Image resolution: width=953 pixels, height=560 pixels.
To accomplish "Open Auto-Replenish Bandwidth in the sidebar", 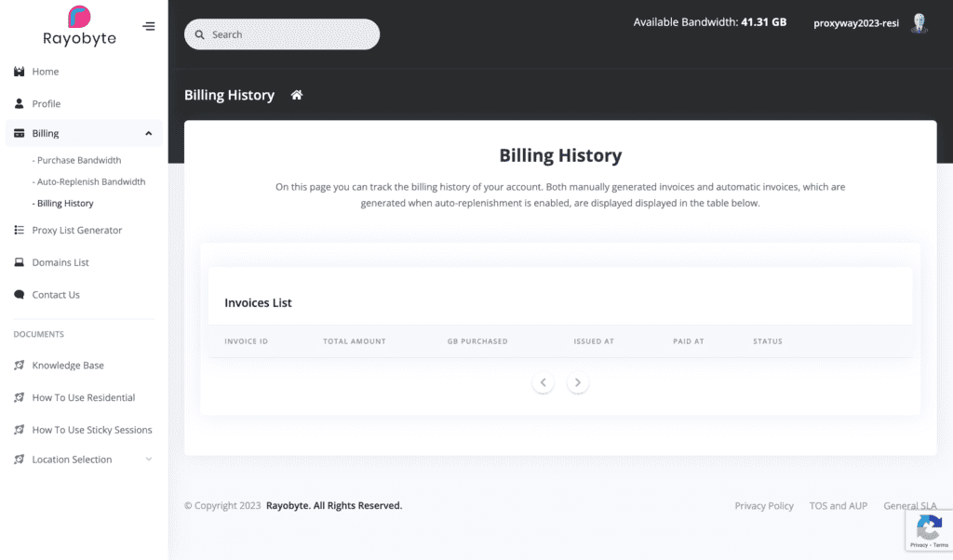I will click(x=89, y=181).
